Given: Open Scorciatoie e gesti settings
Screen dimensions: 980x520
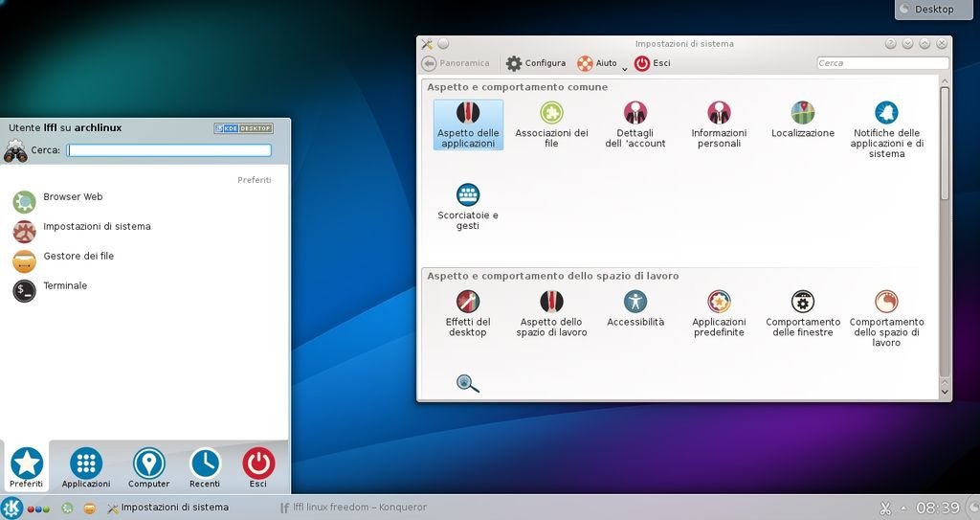Looking at the screenshot, I should click(x=467, y=207).
